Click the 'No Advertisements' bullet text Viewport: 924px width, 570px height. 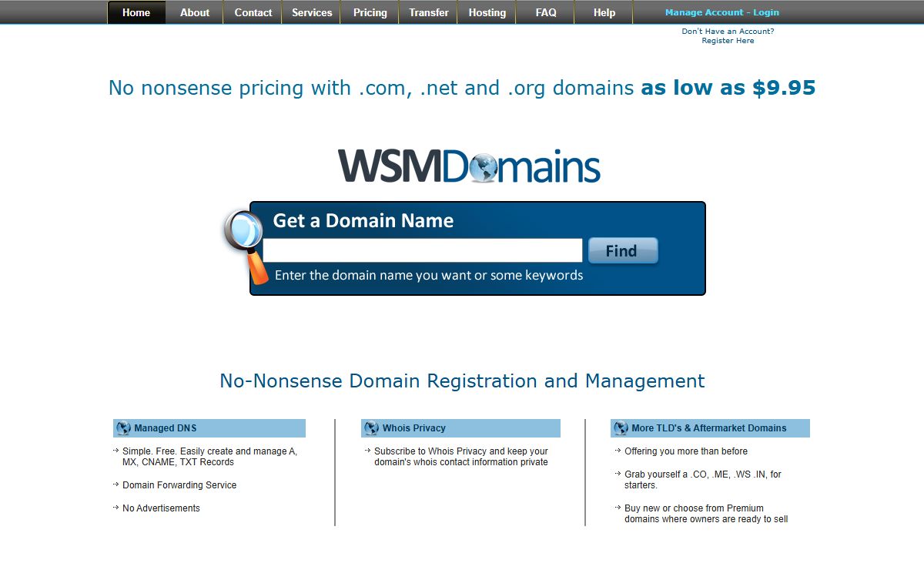point(161,508)
